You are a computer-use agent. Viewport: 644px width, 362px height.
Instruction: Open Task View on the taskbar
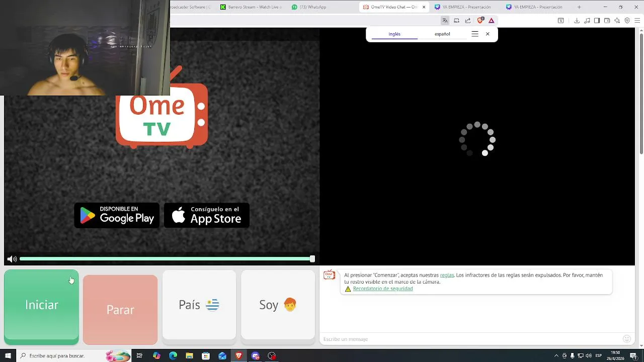point(139,355)
